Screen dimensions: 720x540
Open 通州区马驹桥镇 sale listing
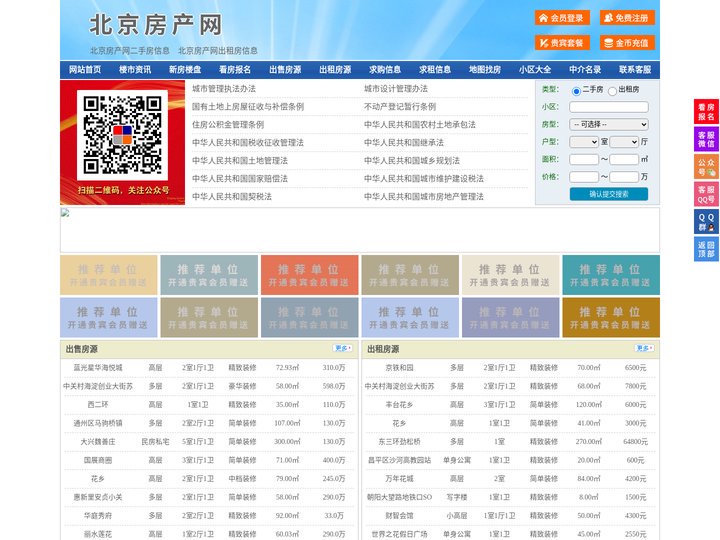tap(98, 423)
